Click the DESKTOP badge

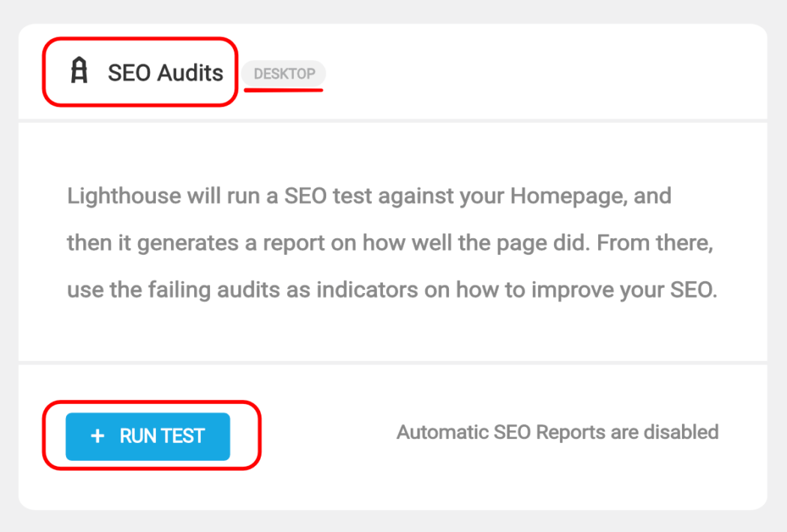[283, 73]
